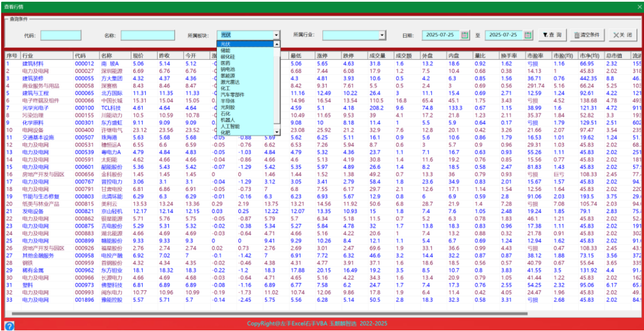The height and width of the screenshot is (331, 644).
Task: Choose 光刻胶 option
Action: [246, 107]
